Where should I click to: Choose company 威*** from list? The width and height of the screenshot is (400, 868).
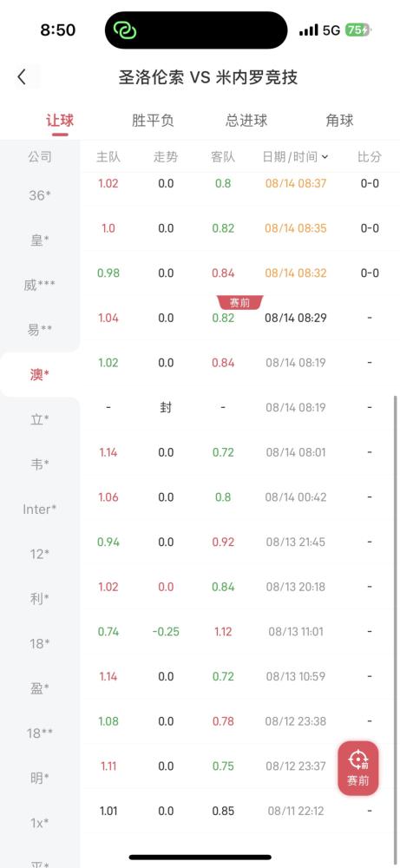coord(40,285)
